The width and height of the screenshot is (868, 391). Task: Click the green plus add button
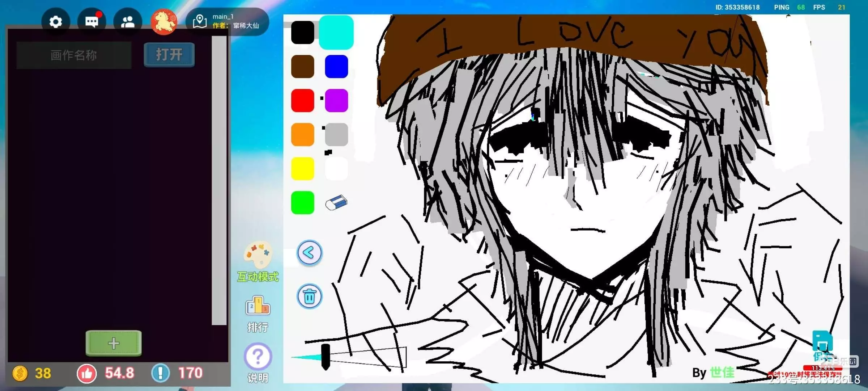(114, 343)
